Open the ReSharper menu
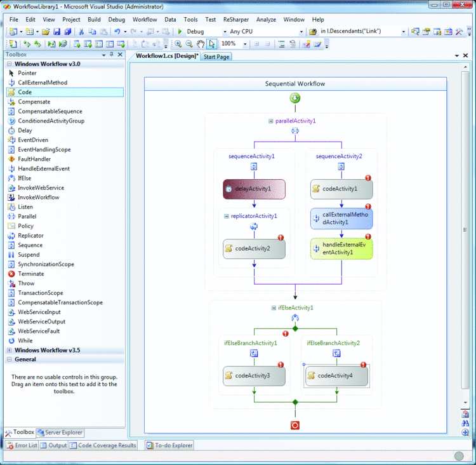476x465 pixels. click(236, 20)
